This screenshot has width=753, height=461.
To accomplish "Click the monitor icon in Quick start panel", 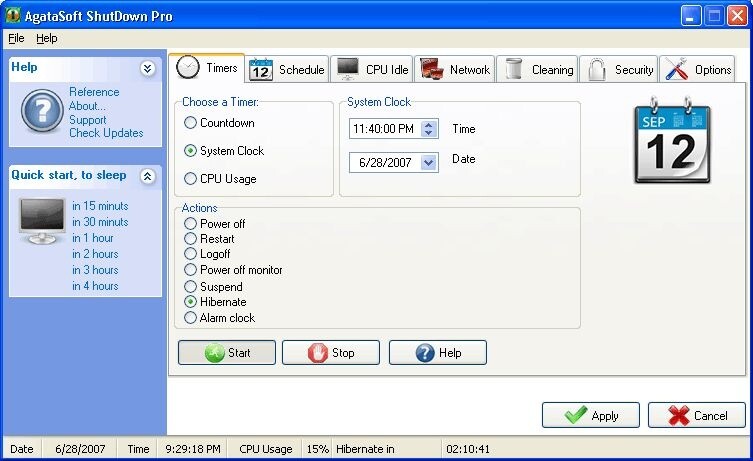I will (x=42, y=221).
